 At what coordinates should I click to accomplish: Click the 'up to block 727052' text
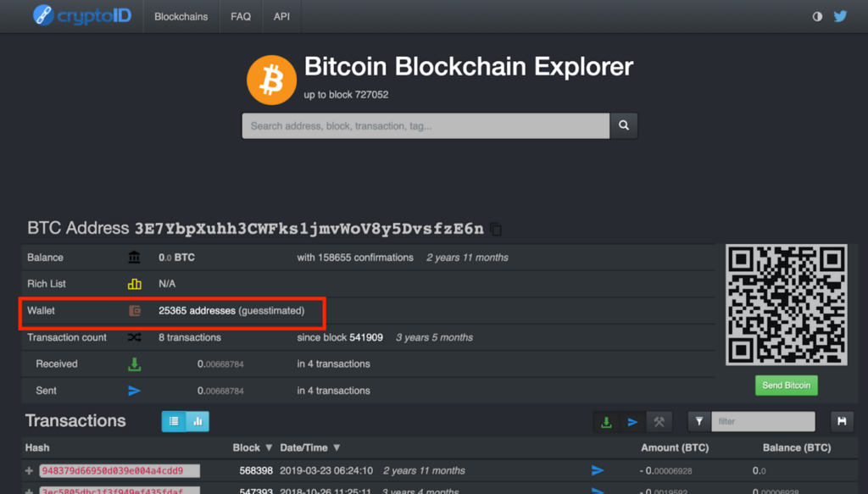click(x=346, y=95)
